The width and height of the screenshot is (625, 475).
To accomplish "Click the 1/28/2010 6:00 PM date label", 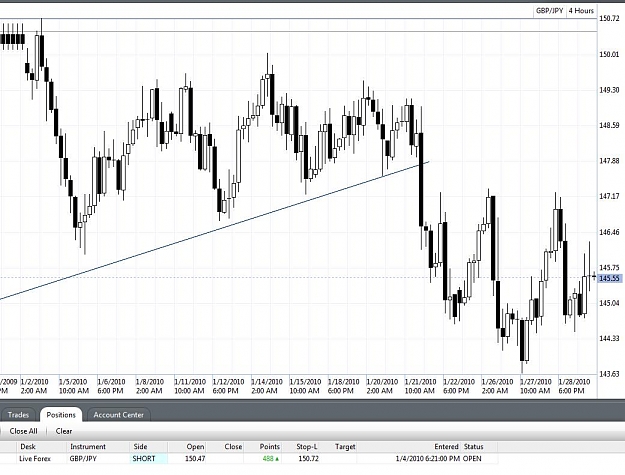I will pos(574,386).
